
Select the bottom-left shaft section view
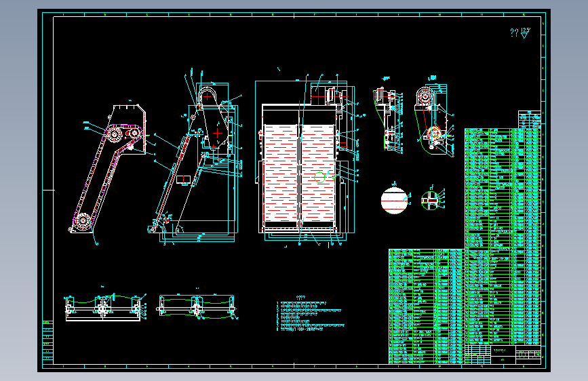click(x=105, y=308)
